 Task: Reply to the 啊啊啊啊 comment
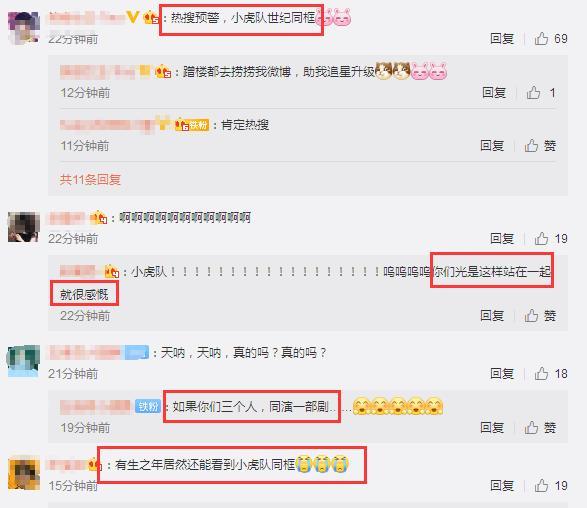502,238
